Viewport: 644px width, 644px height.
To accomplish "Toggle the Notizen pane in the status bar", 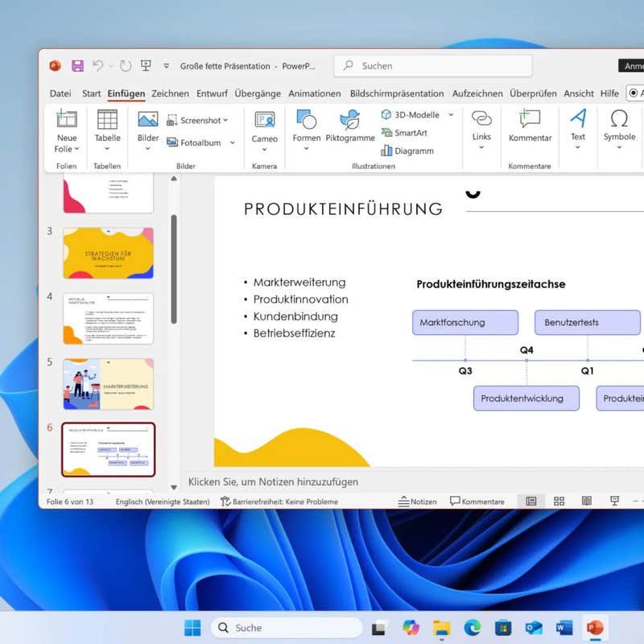I will [x=418, y=501].
